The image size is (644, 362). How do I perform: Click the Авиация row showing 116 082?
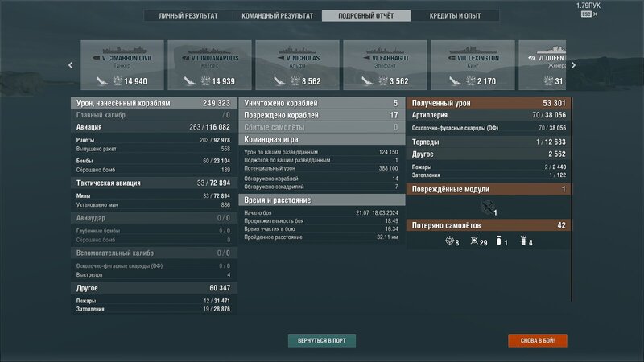point(154,127)
